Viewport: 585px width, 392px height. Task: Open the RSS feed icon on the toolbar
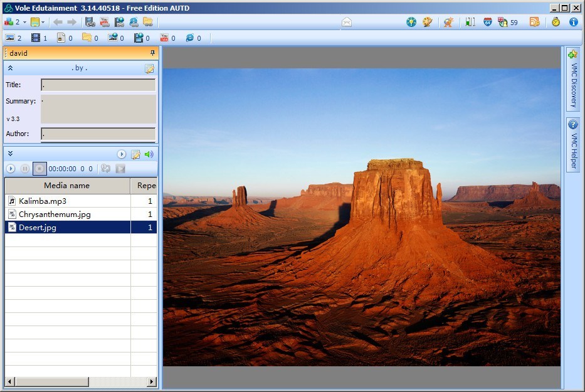[534, 21]
